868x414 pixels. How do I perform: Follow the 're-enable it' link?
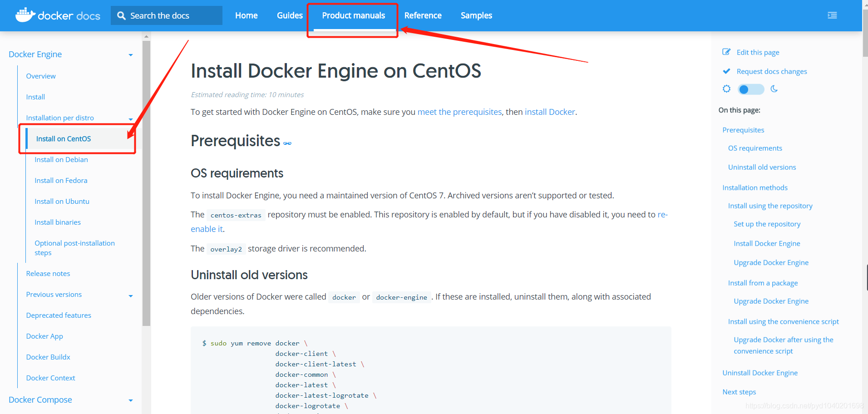(x=207, y=229)
